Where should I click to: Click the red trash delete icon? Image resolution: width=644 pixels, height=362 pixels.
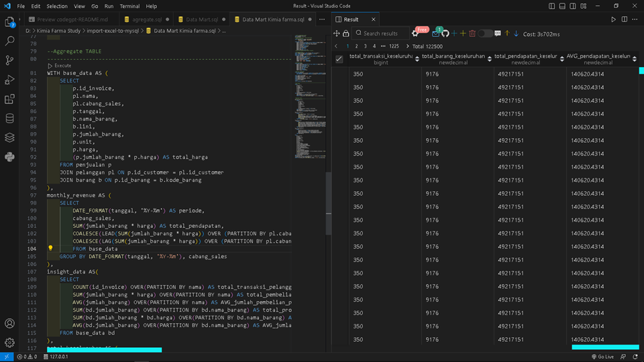(x=472, y=34)
